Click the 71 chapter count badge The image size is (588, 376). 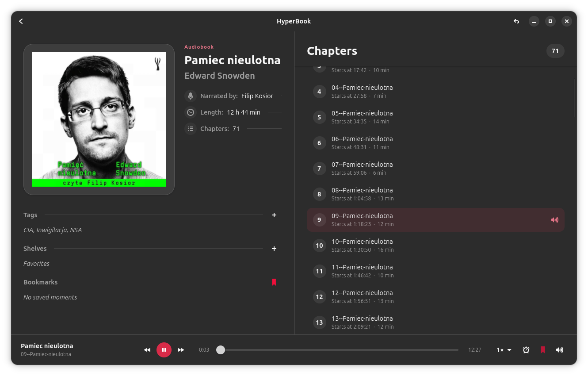555,51
